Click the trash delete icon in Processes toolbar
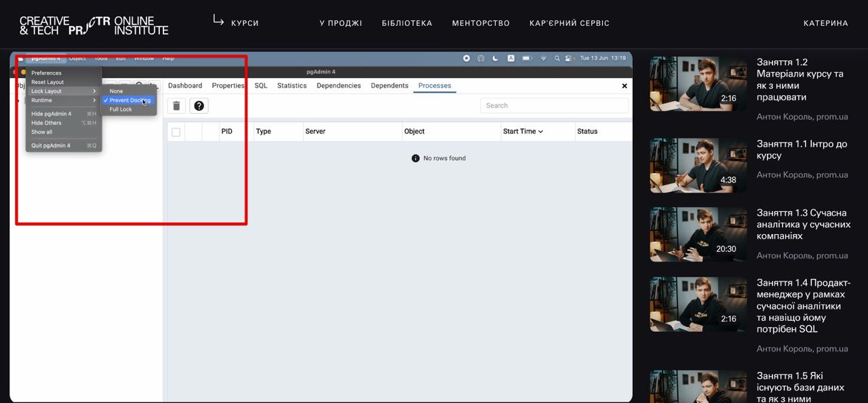Screen dimensions: 868x403 [x=176, y=106]
